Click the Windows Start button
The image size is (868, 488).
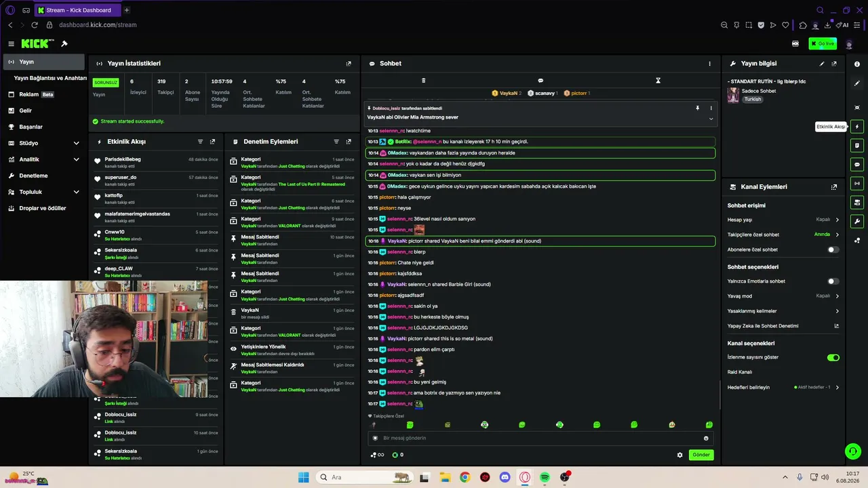pos(303,477)
